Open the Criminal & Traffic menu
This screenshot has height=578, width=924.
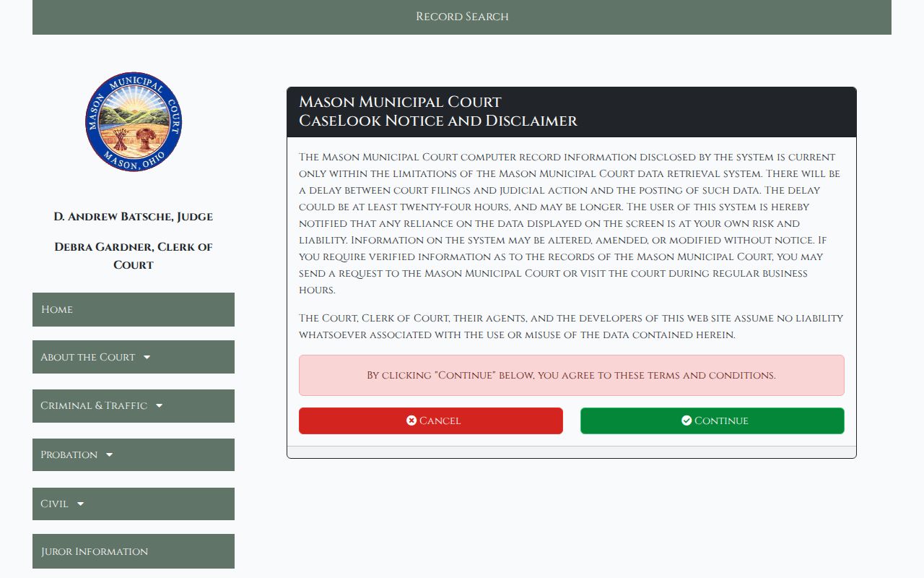coord(134,406)
